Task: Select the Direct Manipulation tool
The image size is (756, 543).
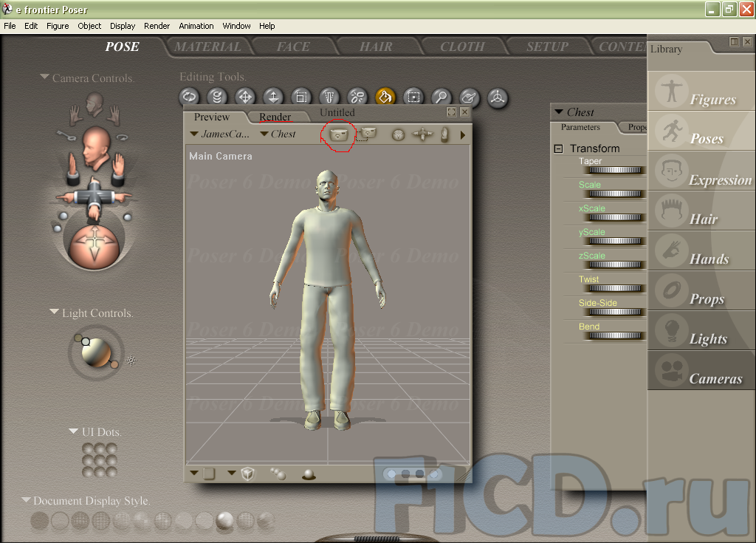Action: (x=497, y=97)
